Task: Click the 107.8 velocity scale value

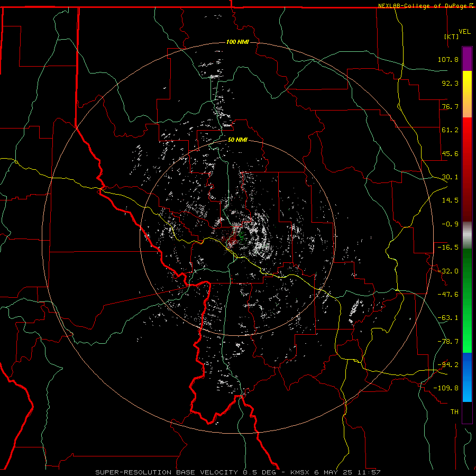Action: point(448,59)
